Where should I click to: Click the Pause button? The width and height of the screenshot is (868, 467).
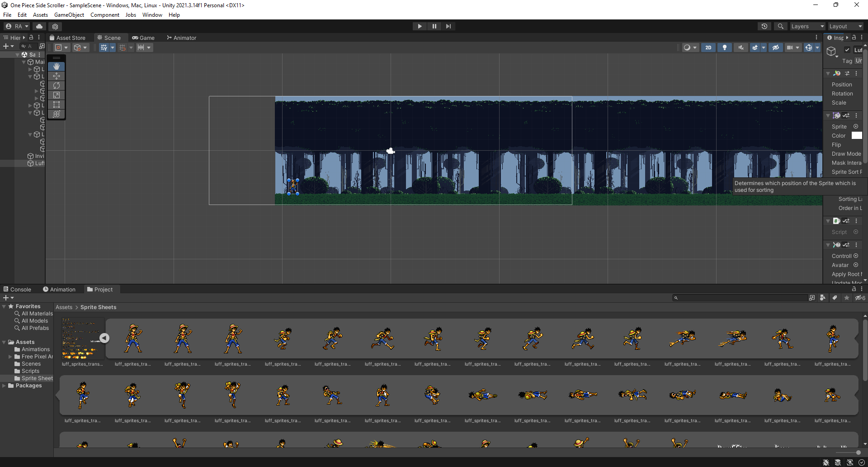click(x=434, y=26)
